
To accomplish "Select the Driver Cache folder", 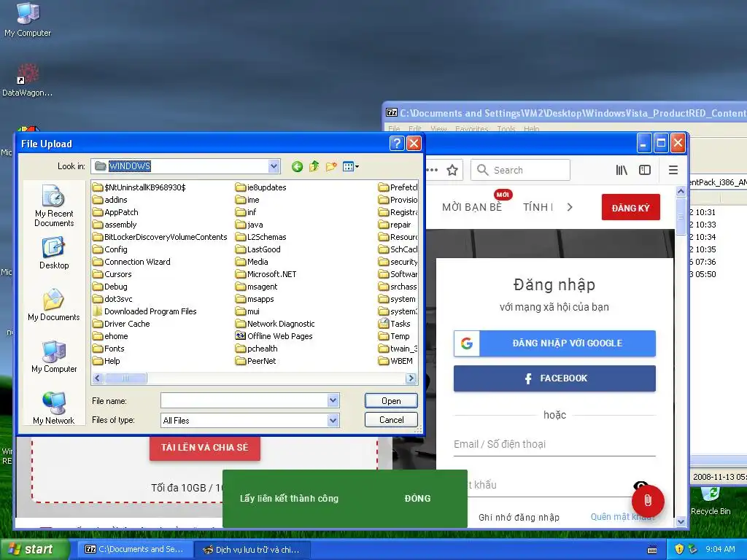I will point(122,324).
